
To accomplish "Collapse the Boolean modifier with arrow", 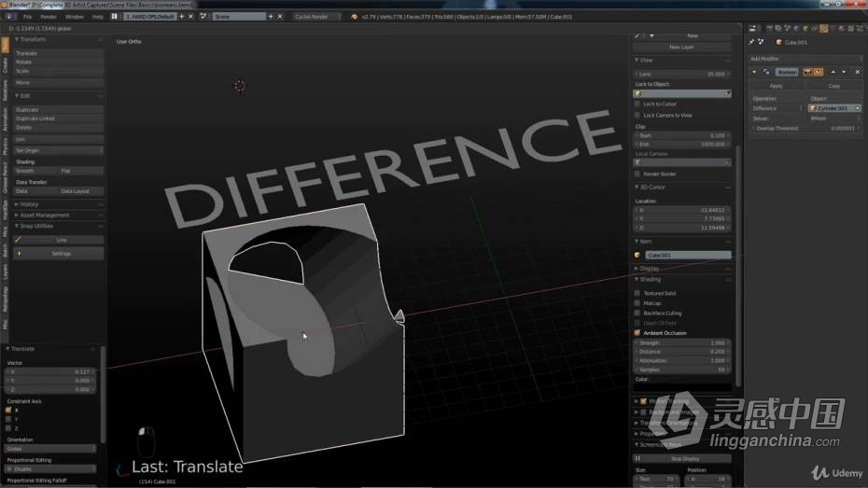I will (x=754, y=72).
